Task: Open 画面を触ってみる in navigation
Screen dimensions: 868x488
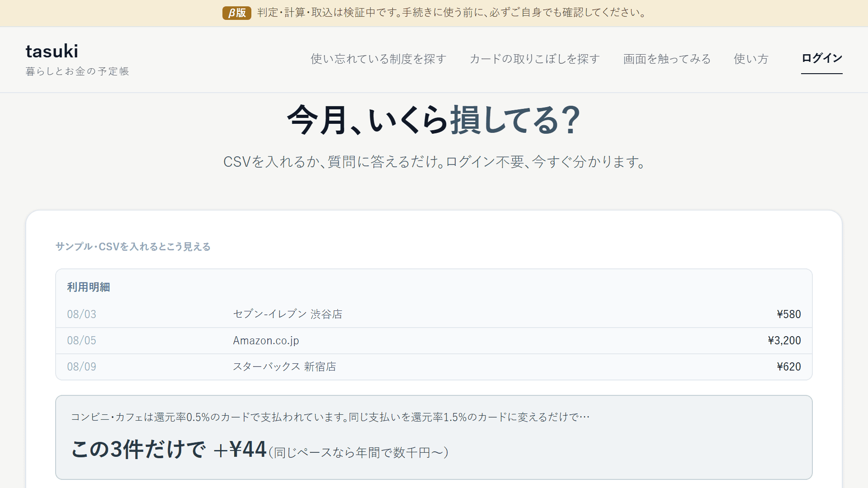Action: pyautogui.click(x=667, y=59)
